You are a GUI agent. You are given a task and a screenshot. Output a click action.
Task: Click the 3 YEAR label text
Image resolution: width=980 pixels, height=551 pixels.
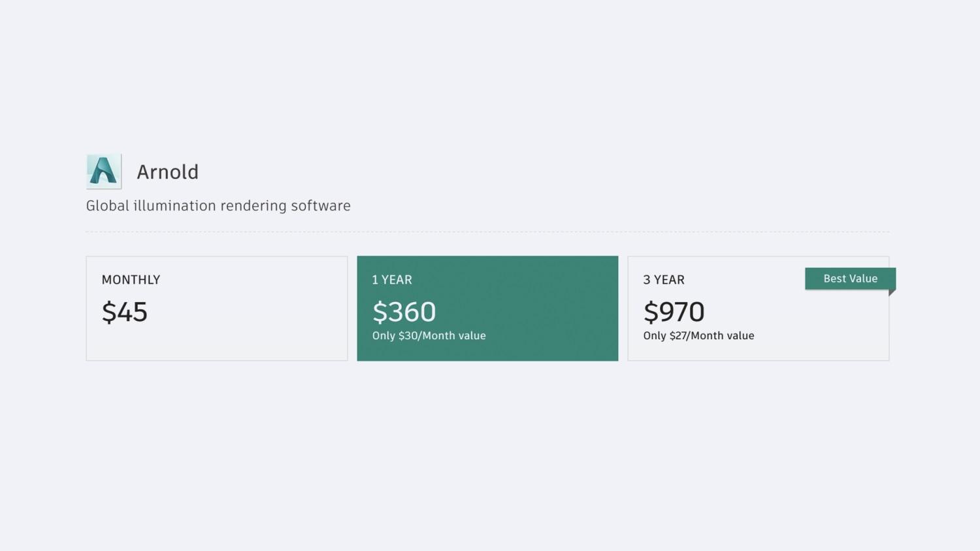tap(664, 280)
